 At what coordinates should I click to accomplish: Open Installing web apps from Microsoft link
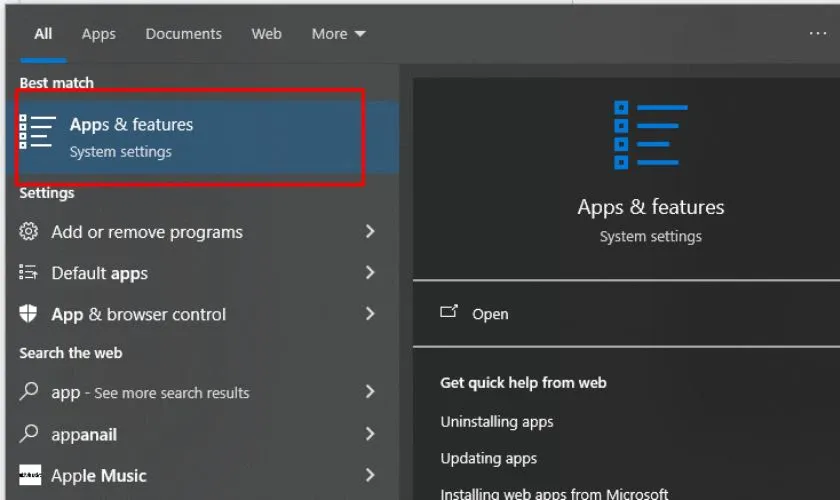click(x=554, y=493)
